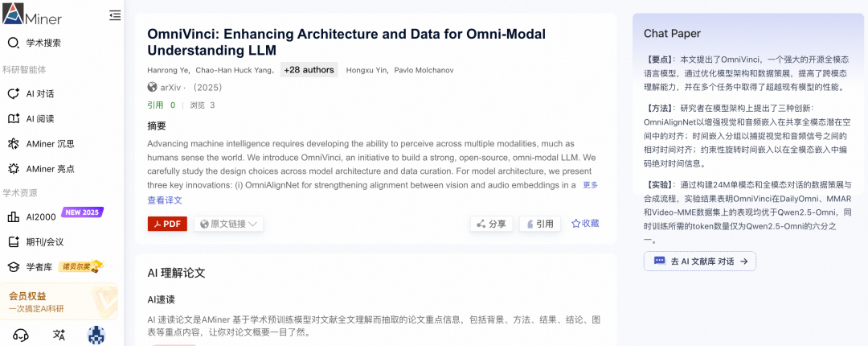This screenshot has width=868, height=346.
Task: Click the Chat Paper heading
Action: point(672,33)
